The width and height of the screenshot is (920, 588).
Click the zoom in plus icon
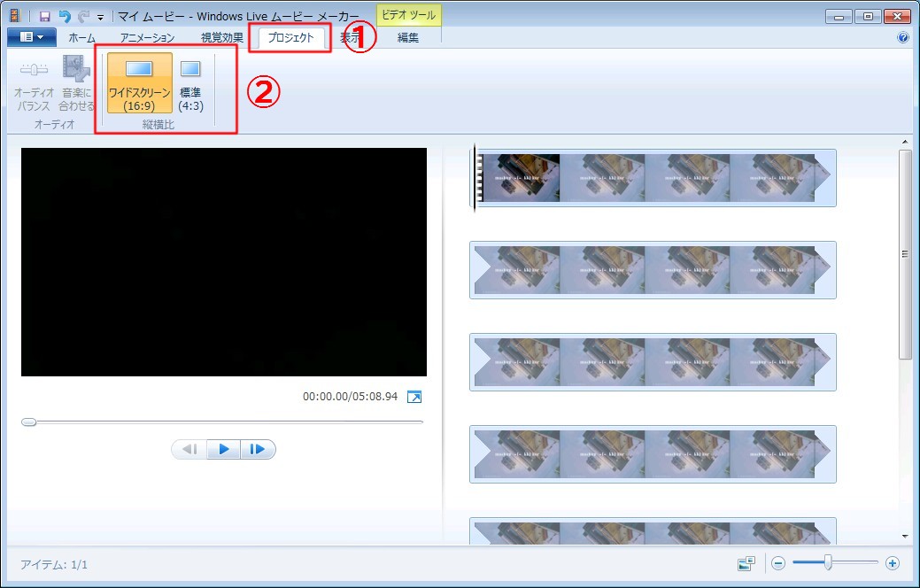coord(892,563)
